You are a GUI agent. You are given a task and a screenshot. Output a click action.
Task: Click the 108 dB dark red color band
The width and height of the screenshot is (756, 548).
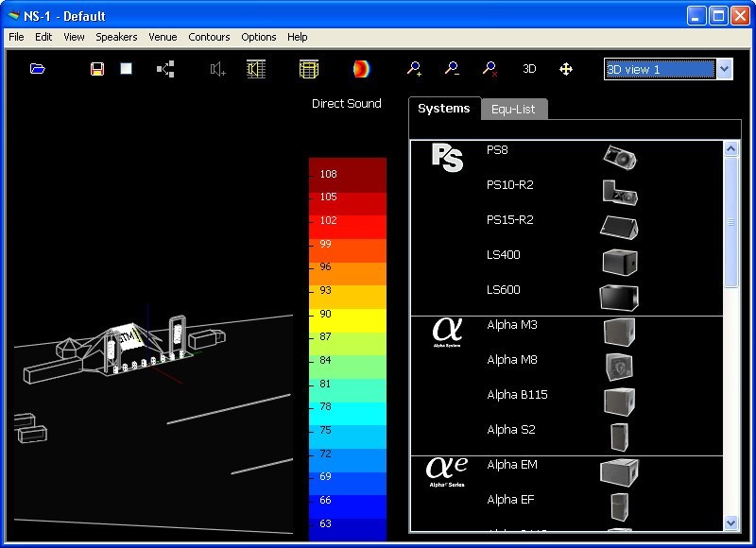point(348,175)
